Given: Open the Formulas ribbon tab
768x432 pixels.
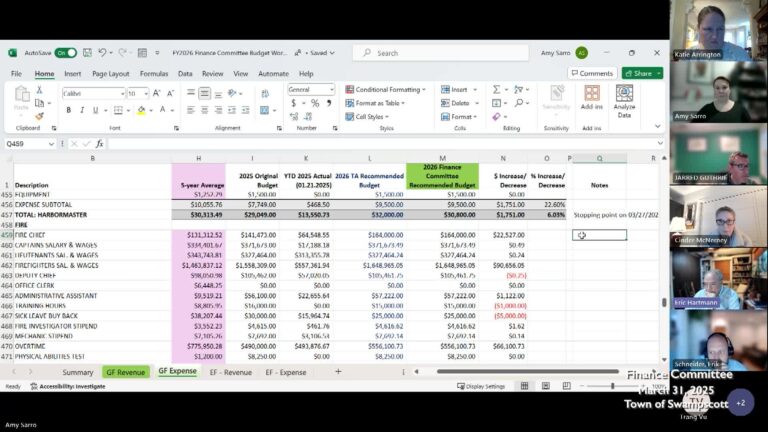Looking at the screenshot, I should coord(154,73).
